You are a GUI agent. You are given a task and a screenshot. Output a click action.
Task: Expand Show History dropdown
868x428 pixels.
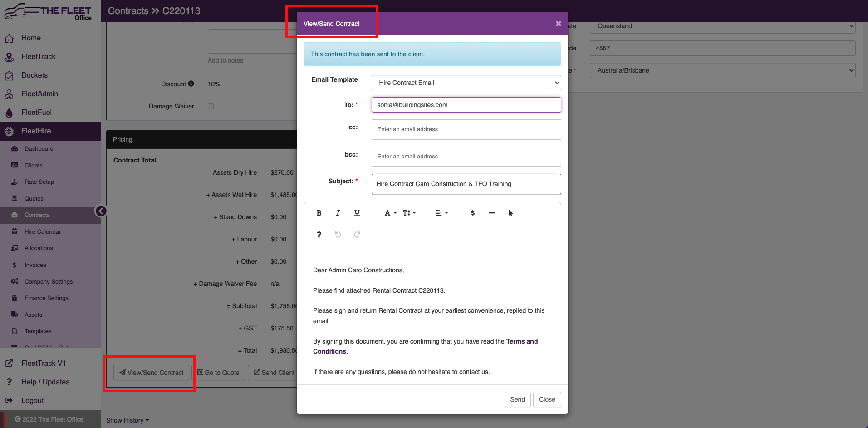coord(128,420)
